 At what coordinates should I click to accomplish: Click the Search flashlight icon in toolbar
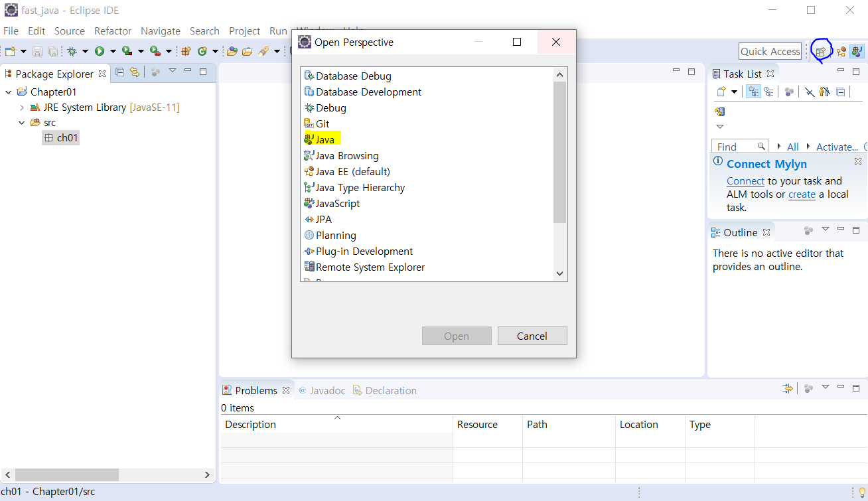(x=263, y=51)
